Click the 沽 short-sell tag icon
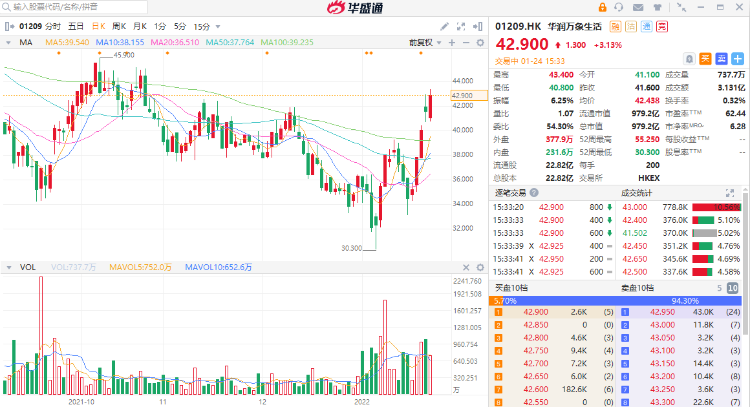 pyautogui.click(x=631, y=26)
